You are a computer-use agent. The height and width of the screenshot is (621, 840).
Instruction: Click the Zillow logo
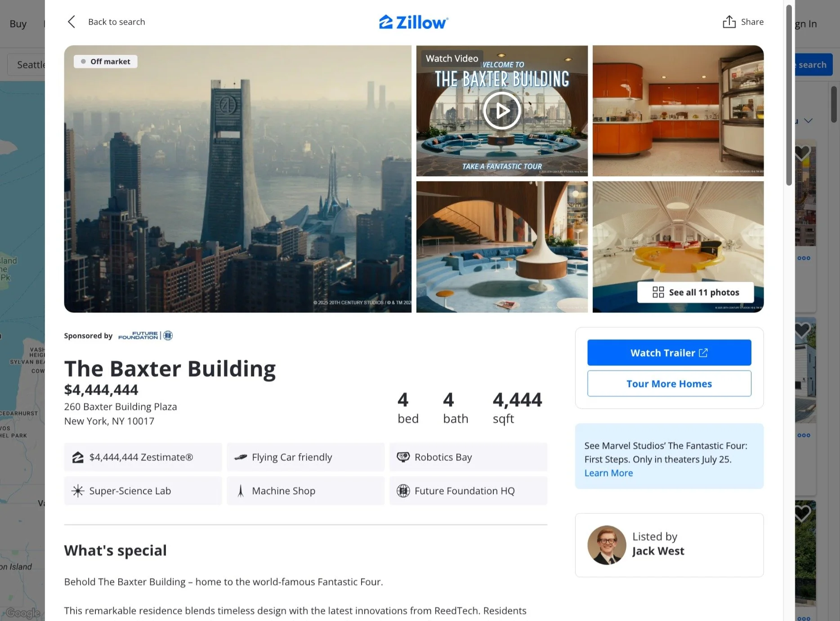point(414,22)
